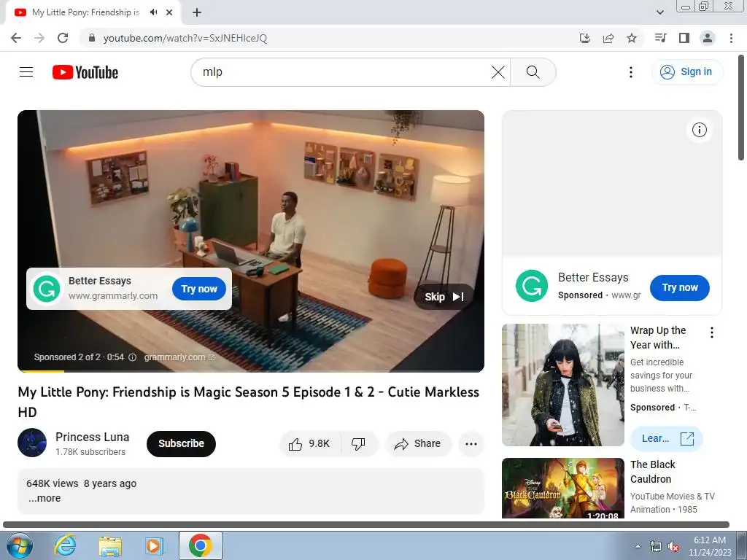Screen dimensions: 747x560
Task: Open Chrome profile avatar
Action: [708, 38]
